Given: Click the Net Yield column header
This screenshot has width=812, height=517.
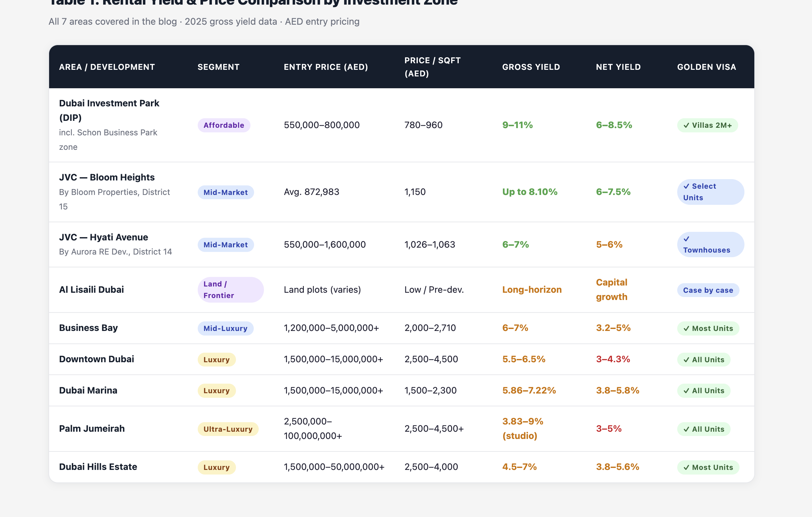Looking at the screenshot, I should click(x=618, y=67).
